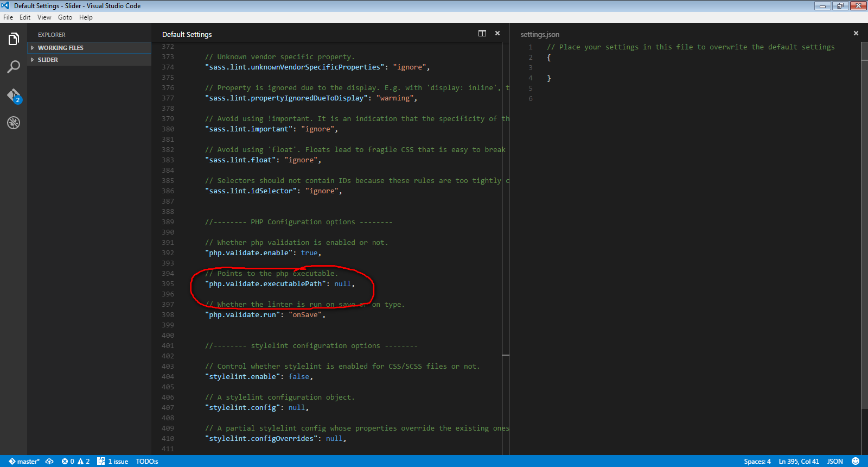Open TODOs from the status bar
The width and height of the screenshot is (868, 467).
tap(147, 462)
